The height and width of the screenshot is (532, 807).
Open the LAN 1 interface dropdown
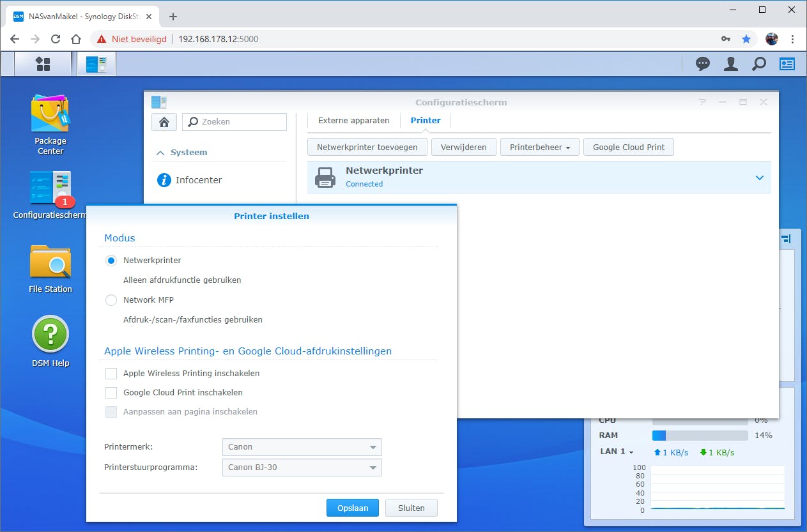[617, 452]
